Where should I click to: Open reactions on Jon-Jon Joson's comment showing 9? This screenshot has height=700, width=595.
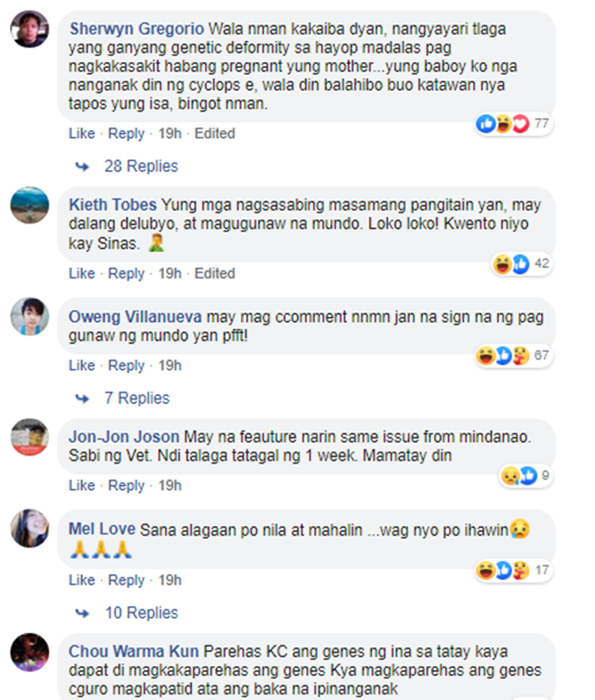click(x=525, y=476)
